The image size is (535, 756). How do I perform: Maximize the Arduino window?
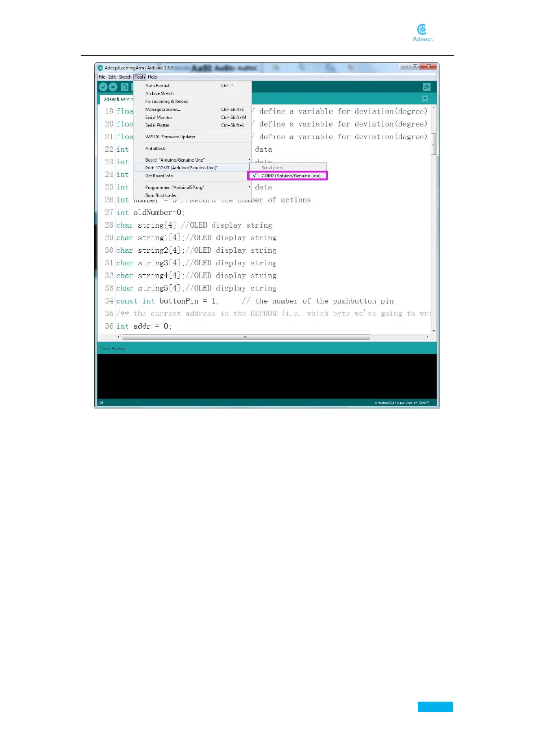click(x=415, y=66)
